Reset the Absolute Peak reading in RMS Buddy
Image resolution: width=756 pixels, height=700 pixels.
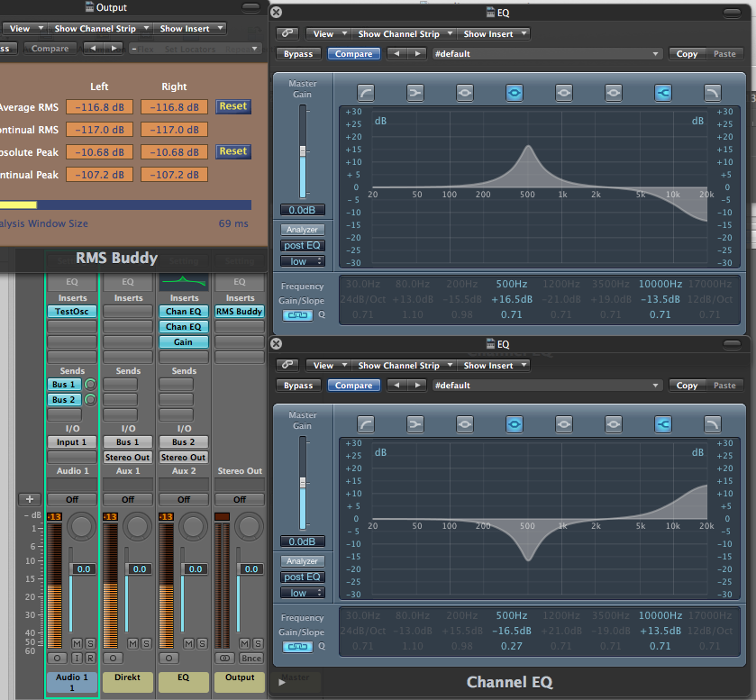coord(233,151)
